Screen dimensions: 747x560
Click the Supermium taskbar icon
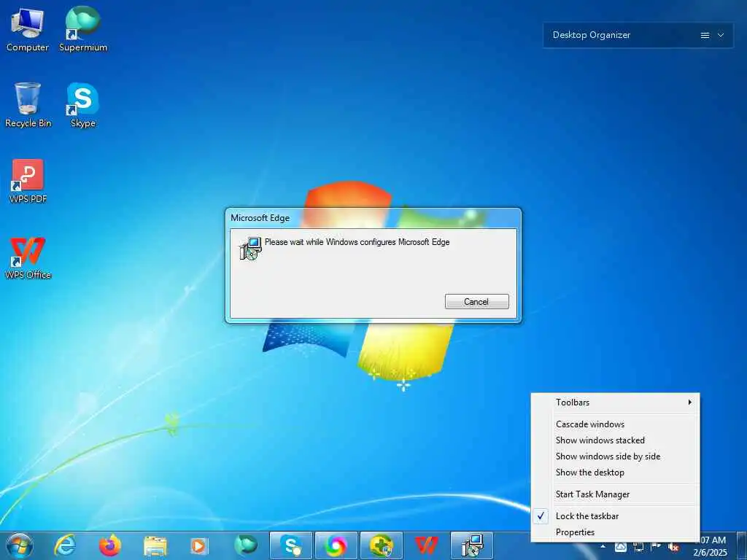245,545
